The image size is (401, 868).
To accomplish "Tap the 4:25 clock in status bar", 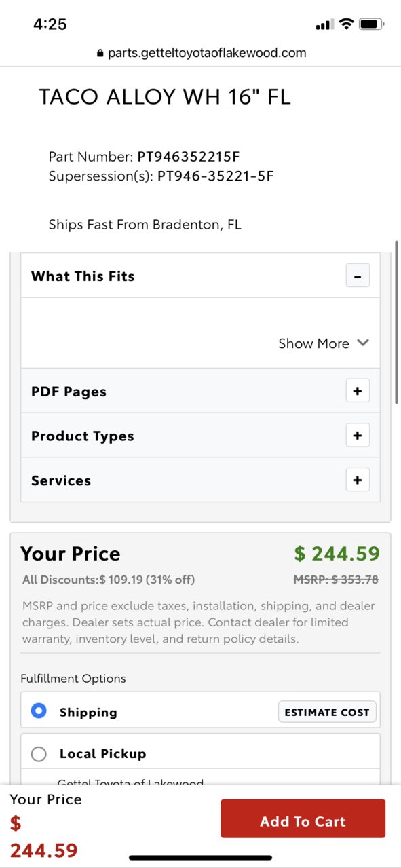I will click(50, 24).
